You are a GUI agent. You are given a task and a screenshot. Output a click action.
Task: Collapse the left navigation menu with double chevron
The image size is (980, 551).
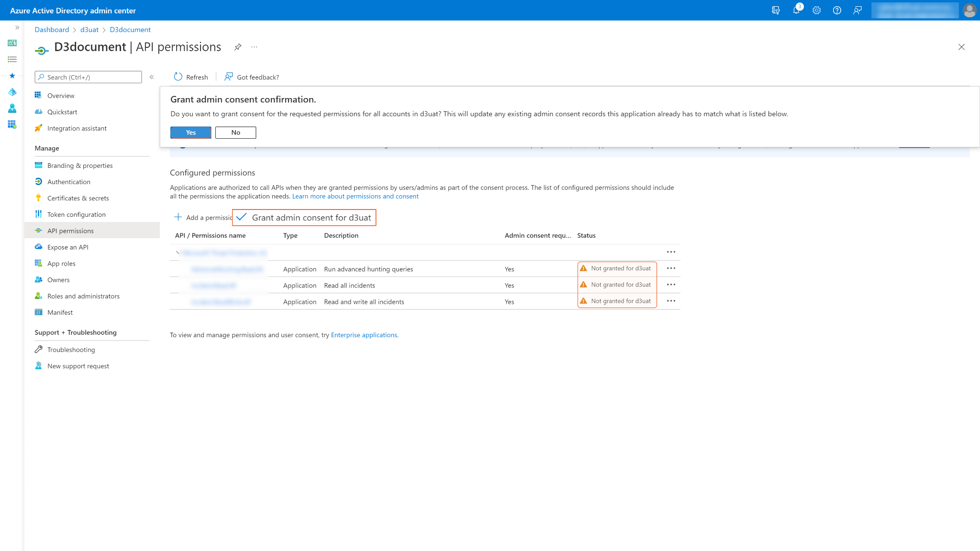[152, 77]
